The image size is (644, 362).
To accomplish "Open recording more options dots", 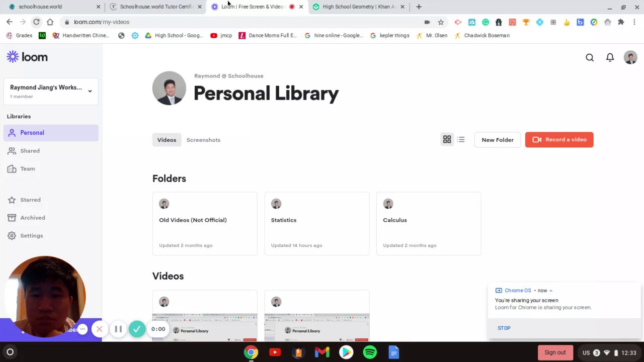I will [x=83, y=329].
